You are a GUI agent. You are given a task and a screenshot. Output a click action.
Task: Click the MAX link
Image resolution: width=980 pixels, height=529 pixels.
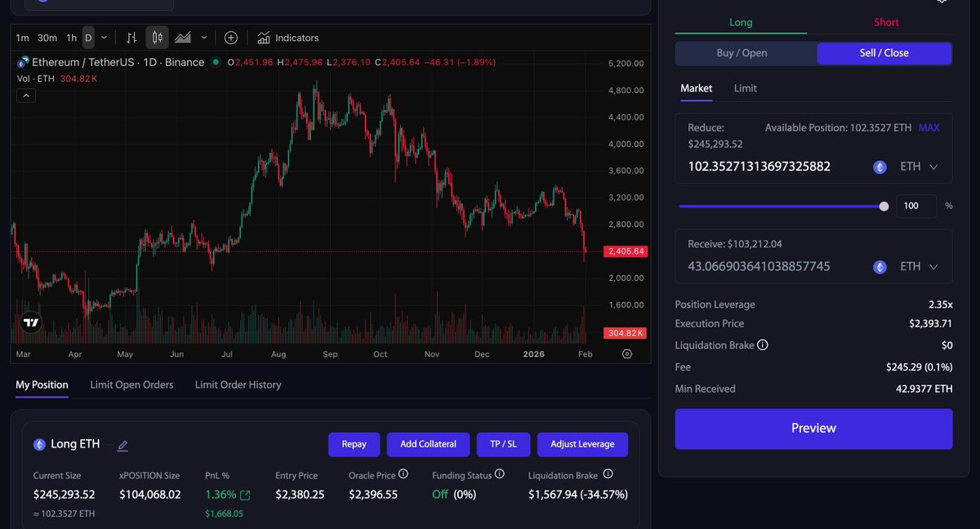pyautogui.click(x=929, y=128)
